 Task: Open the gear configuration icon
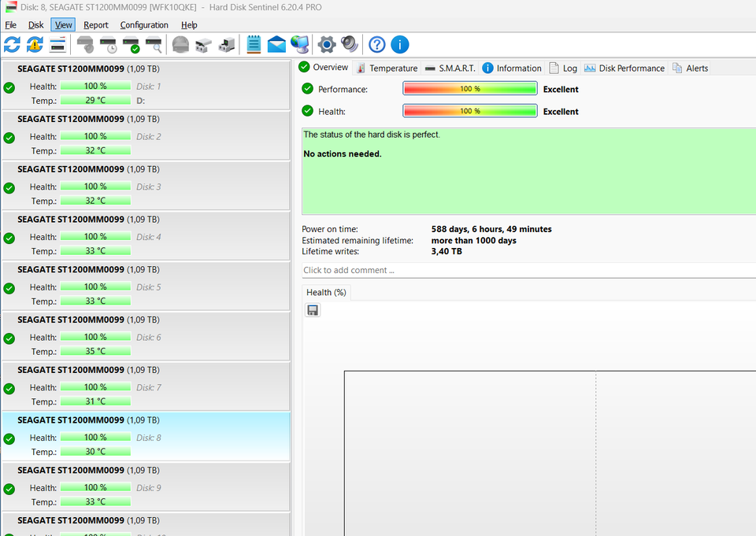(326, 44)
